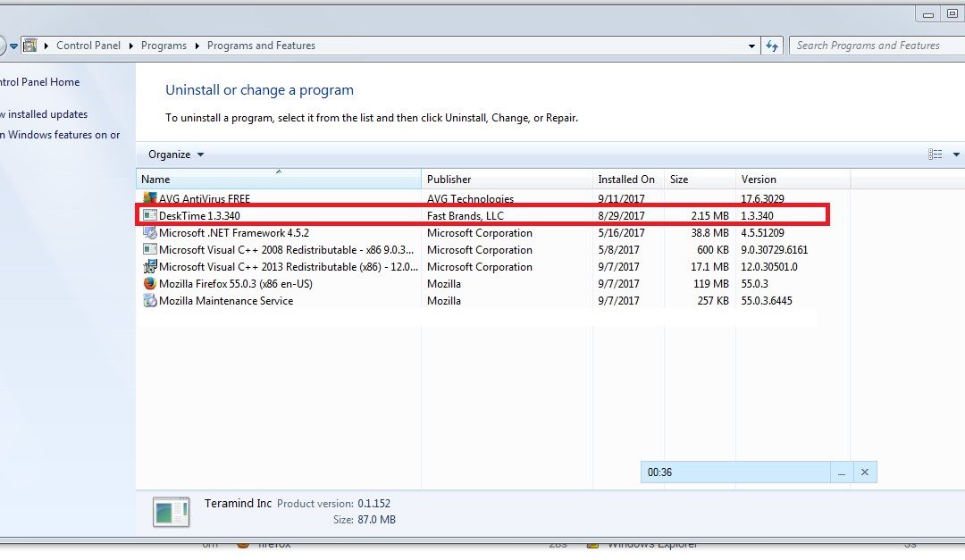Close the 00:36 timer widget
The image size is (965, 560).
point(865,472)
